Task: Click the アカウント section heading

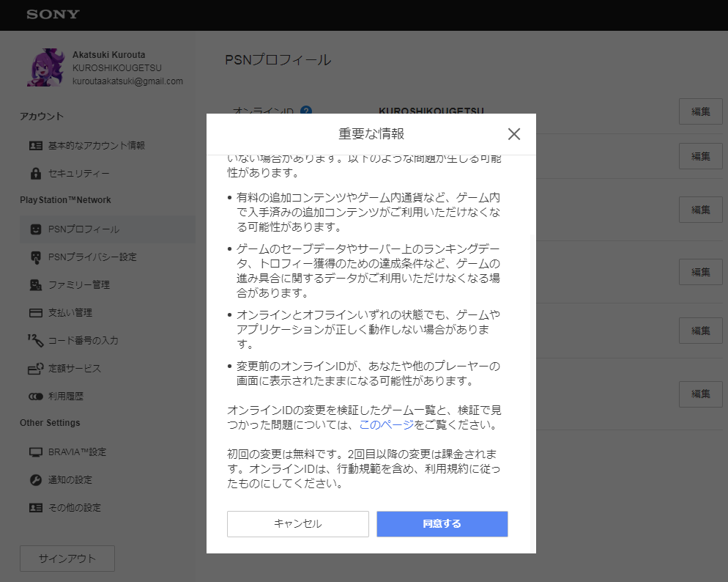Action: point(41,117)
